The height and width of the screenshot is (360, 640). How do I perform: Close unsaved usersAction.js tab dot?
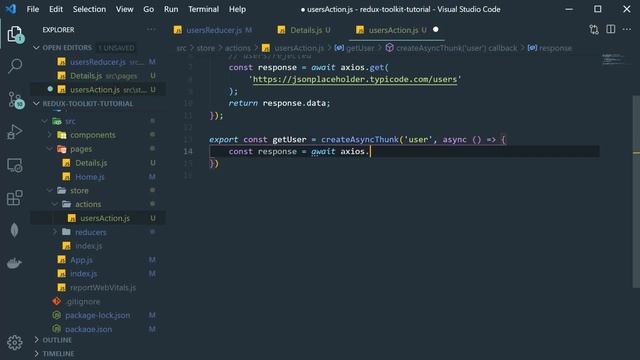[436, 29]
